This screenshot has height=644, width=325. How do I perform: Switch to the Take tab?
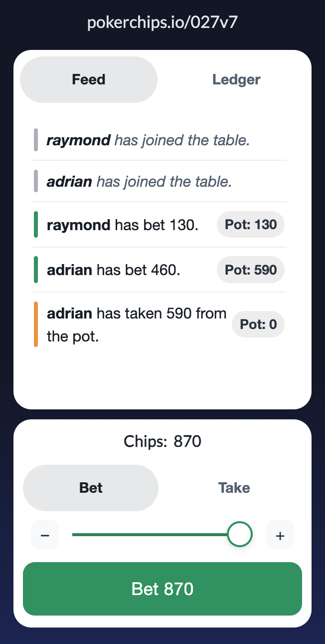pos(234,488)
